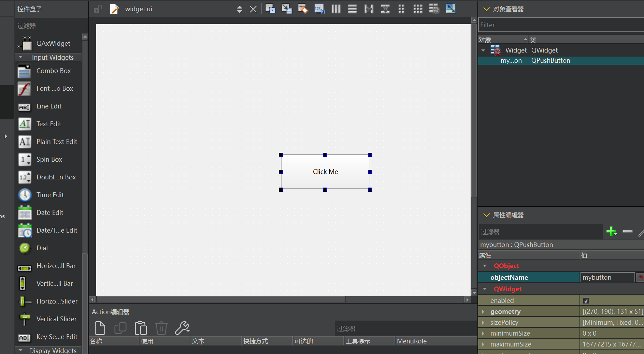Collapse the QWidget property group
Image resolution: width=644 pixels, height=354 pixels.
[x=485, y=289]
